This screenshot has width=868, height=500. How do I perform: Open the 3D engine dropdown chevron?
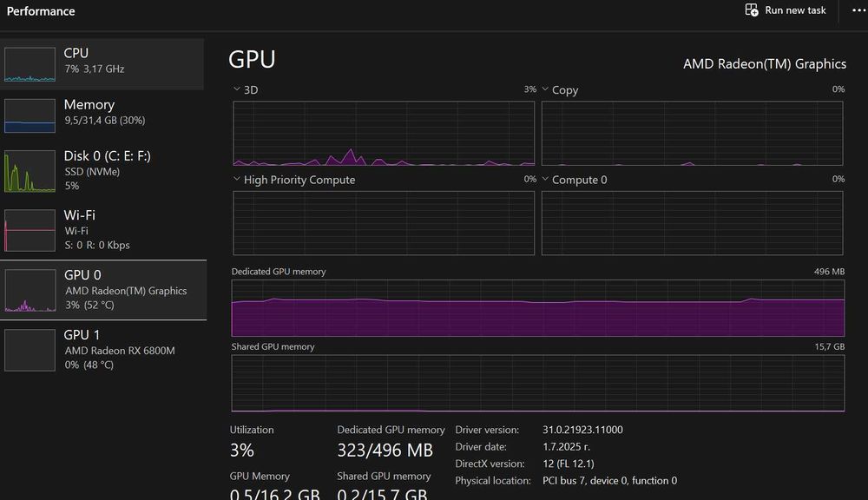point(237,89)
